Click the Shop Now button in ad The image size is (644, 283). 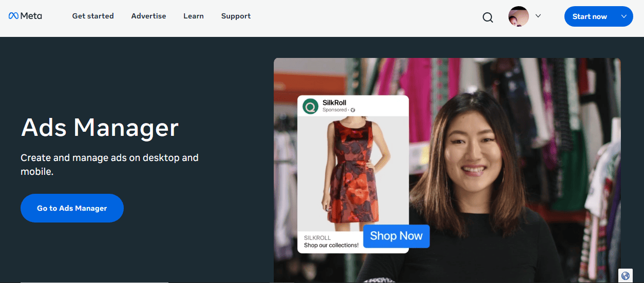396,236
